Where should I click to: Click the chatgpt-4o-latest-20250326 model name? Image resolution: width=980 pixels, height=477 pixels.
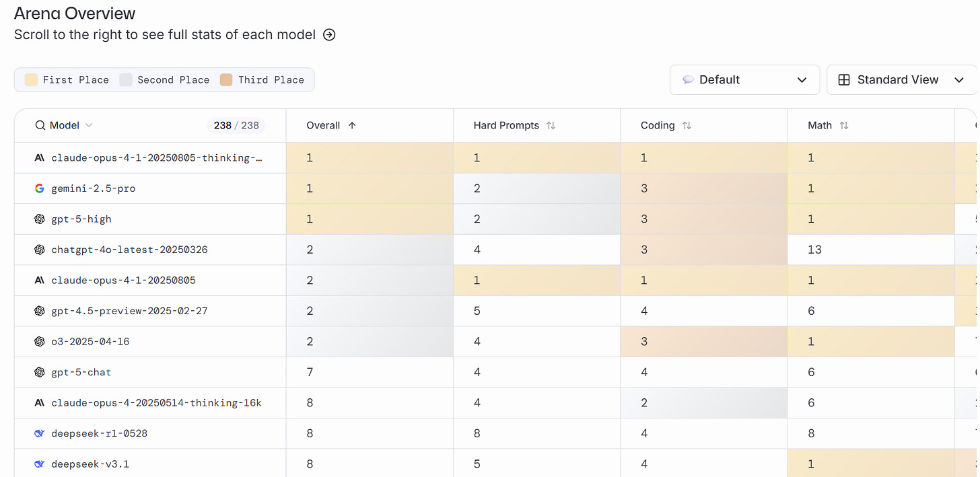click(x=129, y=250)
